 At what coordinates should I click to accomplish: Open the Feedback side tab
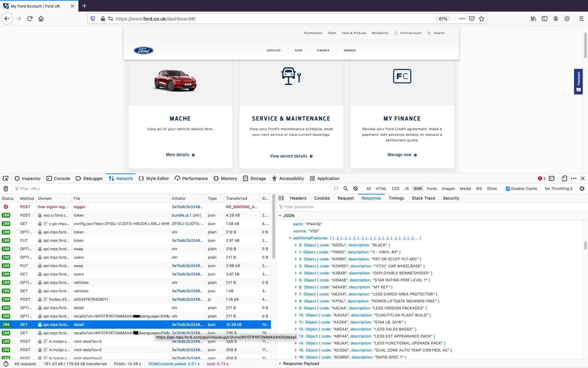[578, 81]
